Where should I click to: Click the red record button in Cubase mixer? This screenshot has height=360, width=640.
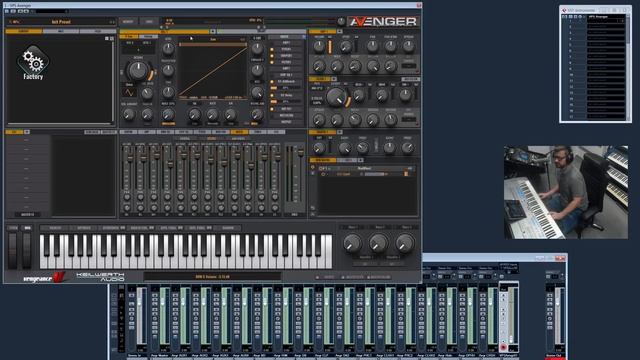coord(503,347)
